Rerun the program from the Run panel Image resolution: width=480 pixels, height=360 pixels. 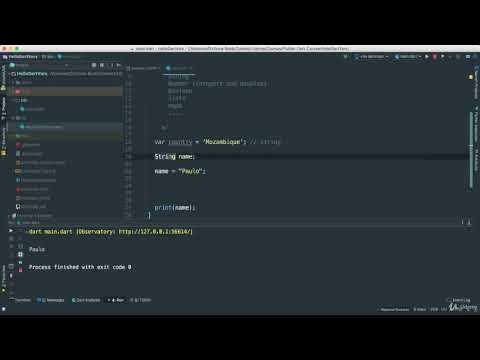click(x=11, y=231)
